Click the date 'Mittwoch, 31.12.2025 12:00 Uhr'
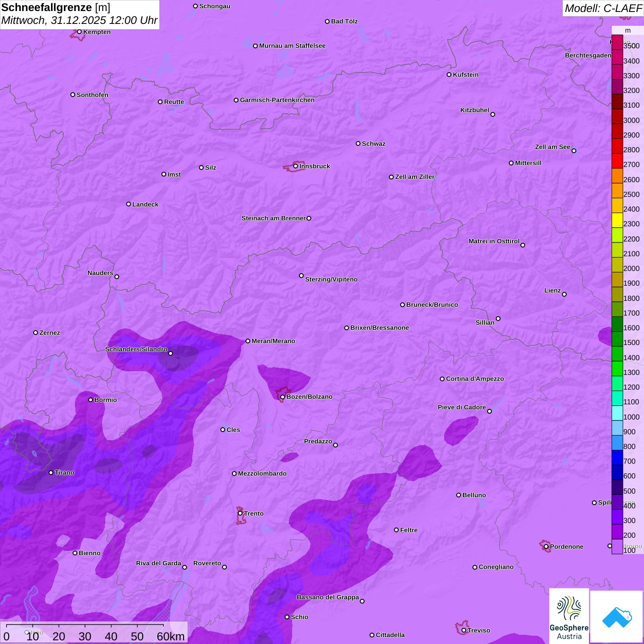The width and height of the screenshot is (644, 644). [x=80, y=21]
